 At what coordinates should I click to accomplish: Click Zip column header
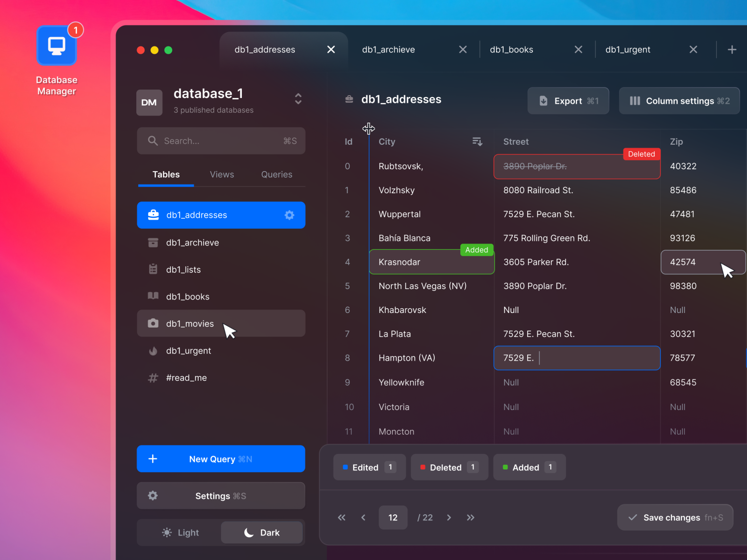click(676, 141)
